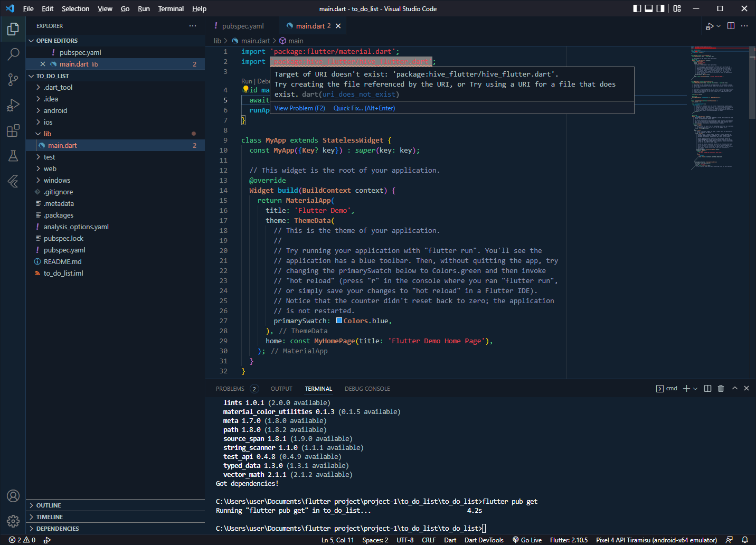
Task: Switch to the DEBUG CONSOLE tab
Action: tap(367, 389)
